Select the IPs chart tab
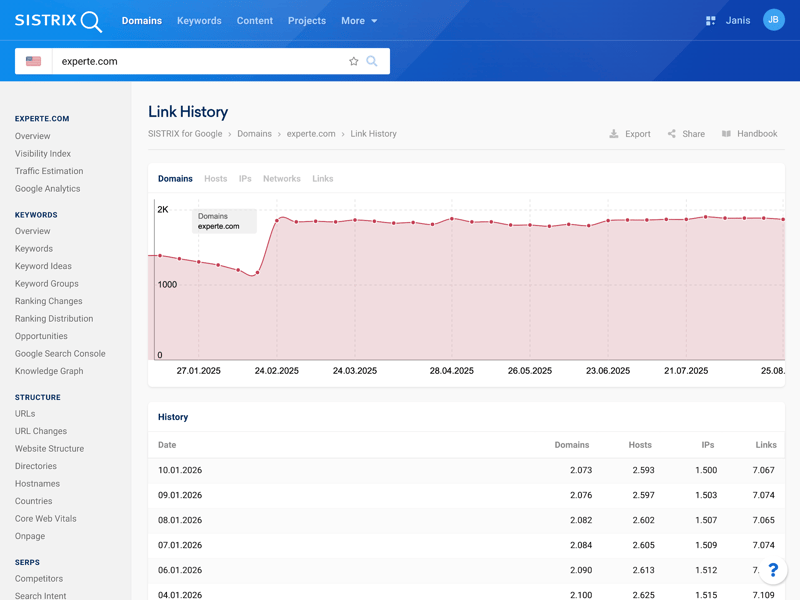 tap(245, 179)
